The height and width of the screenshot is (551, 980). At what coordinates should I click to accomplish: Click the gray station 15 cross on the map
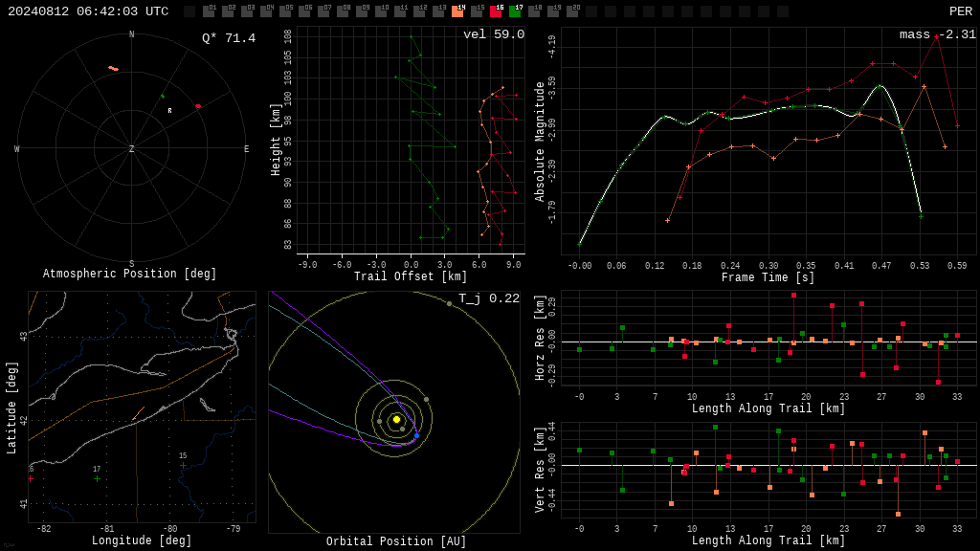pyautogui.click(x=183, y=466)
